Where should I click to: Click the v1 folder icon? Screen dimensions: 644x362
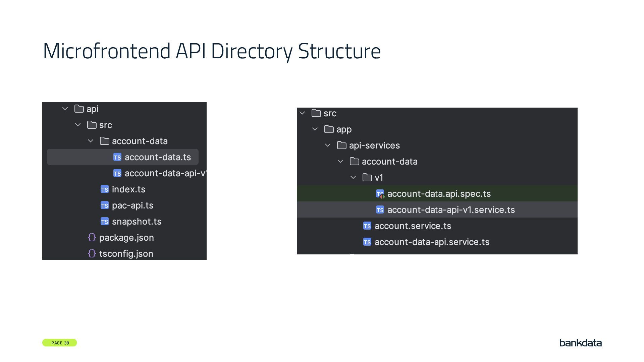pos(367,178)
